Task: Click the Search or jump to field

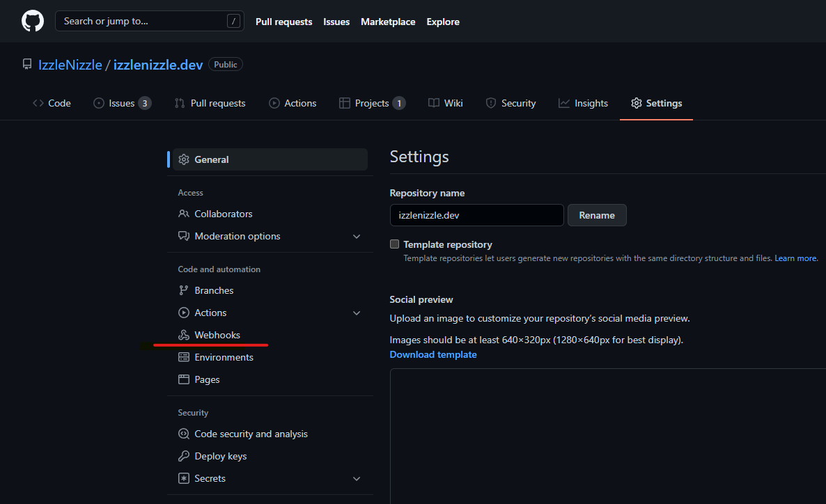Action: click(150, 21)
